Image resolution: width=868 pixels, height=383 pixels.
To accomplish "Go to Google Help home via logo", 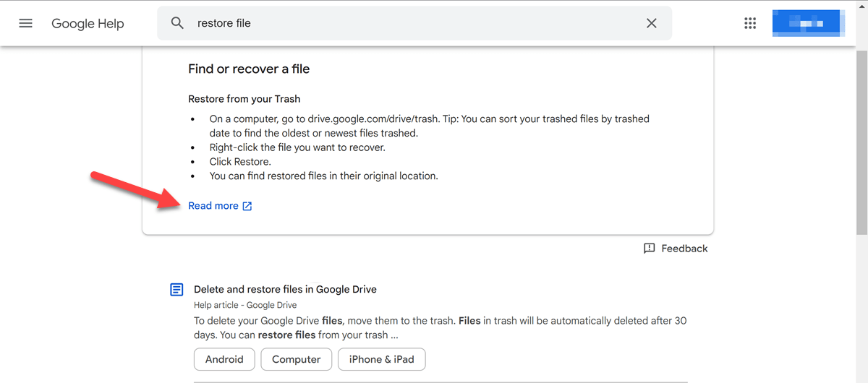I will coord(88,23).
